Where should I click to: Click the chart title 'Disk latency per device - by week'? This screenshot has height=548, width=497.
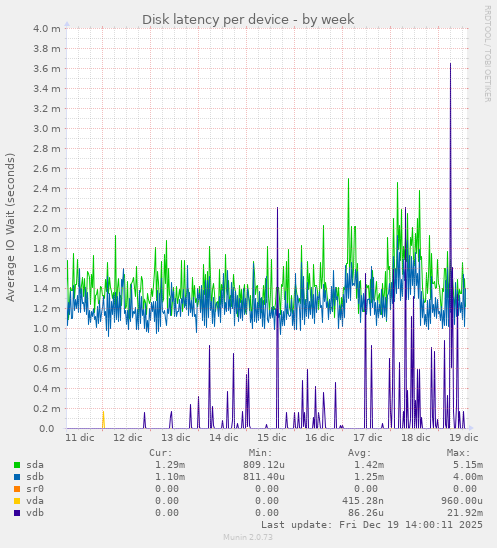pyautogui.click(x=248, y=20)
